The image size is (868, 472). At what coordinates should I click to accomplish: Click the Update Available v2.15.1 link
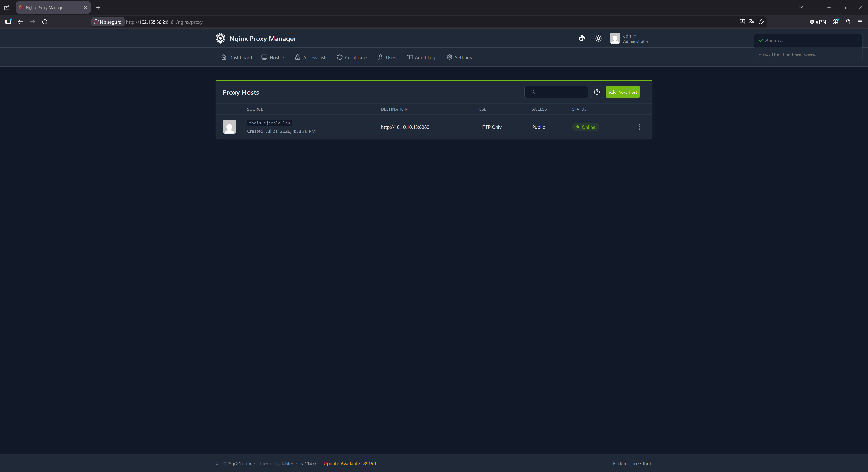(x=350, y=464)
